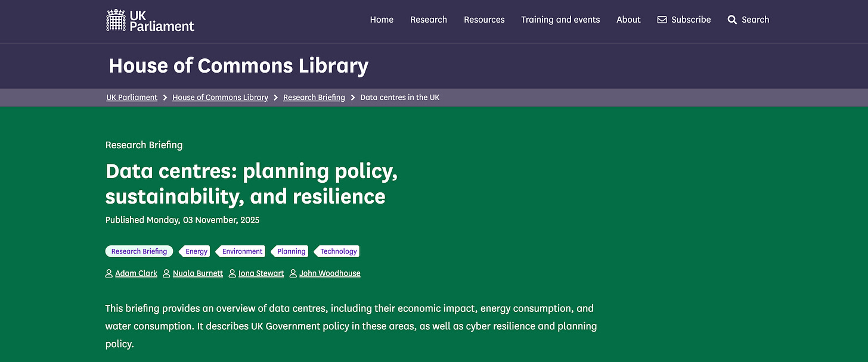This screenshot has height=362, width=868.
Task: Click person icon beside Adam Clark
Action: coord(108,273)
